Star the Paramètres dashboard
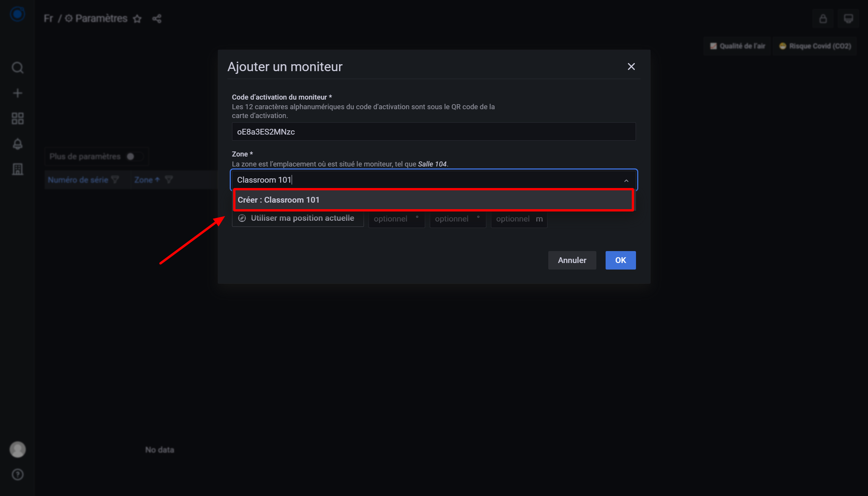868x496 pixels. 137,18
